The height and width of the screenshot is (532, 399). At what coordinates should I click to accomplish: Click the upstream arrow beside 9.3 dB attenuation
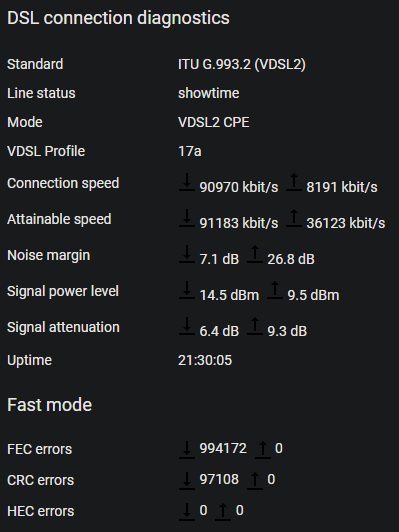coord(255,326)
